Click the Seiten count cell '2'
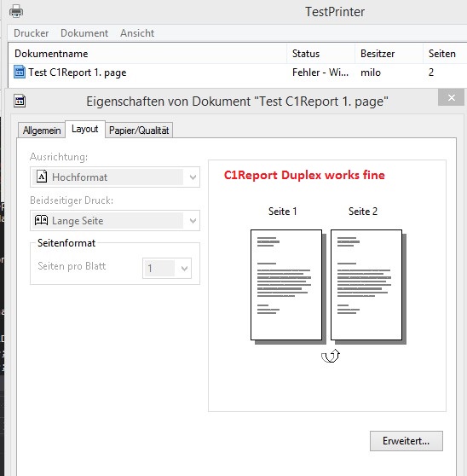Screen dimensions: 467x476 coord(431,73)
